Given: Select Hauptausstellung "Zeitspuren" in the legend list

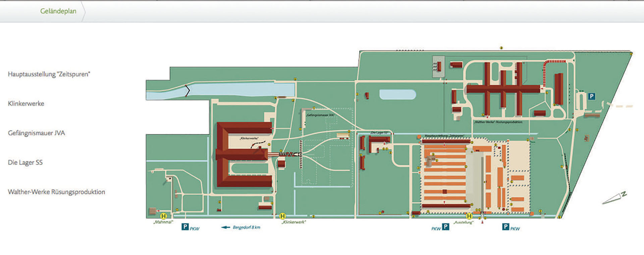Looking at the screenshot, I should point(49,74).
